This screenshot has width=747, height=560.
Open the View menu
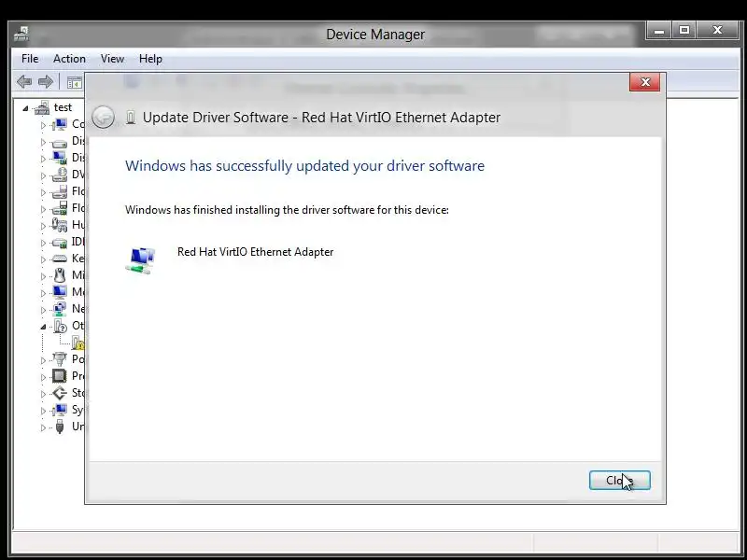112,59
